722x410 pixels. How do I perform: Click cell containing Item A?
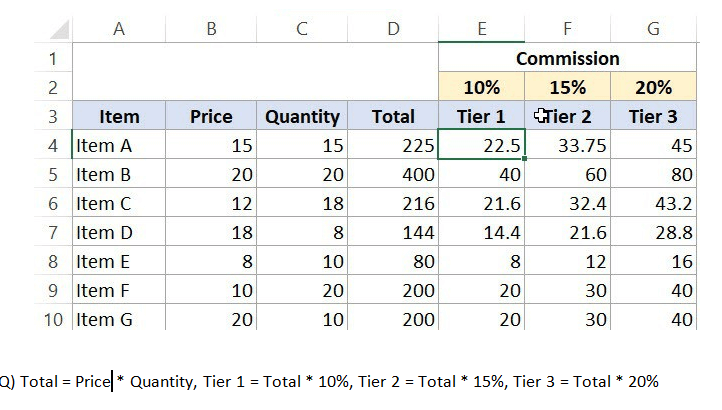point(119,146)
